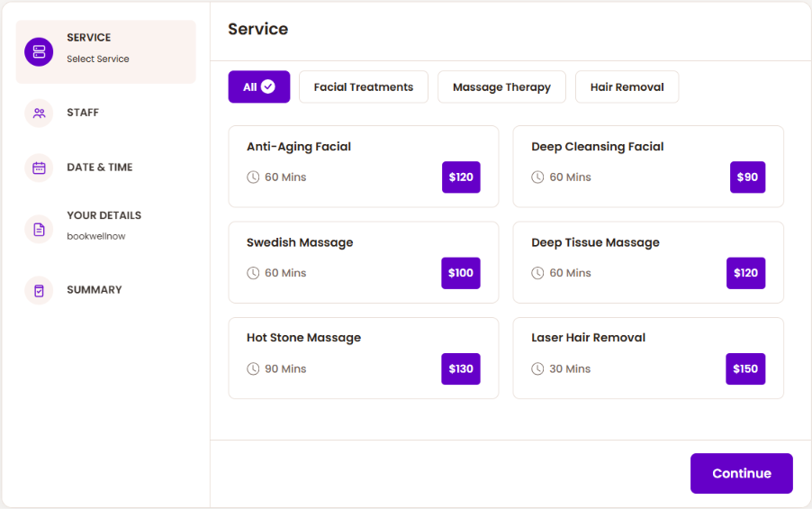
Task: Click the Staff people icon
Action: [x=39, y=113]
